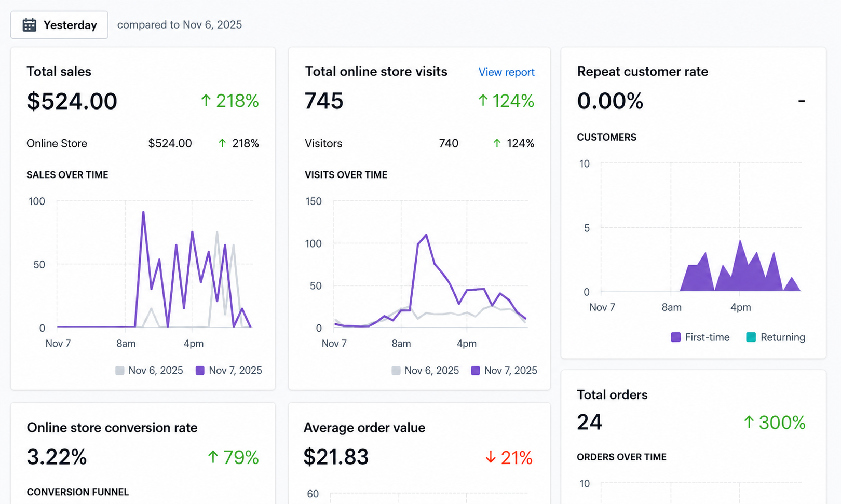Viewport: 841px width, 504px height.
Task: Click the Online store conversion rate title
Action: [112, 428]
